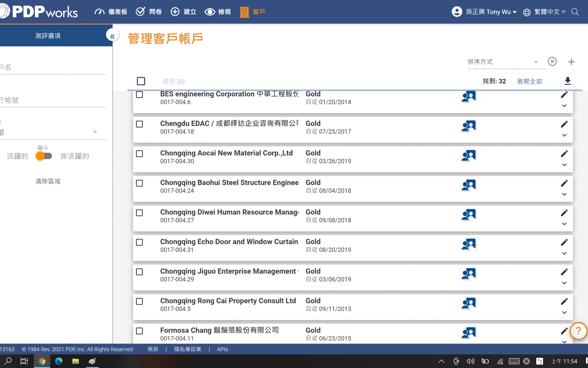The width and height of the screenshot is (588, 368).
Task: Edit the Formosa Chang account
Action: pyautogui.click(x=564, y=331)
